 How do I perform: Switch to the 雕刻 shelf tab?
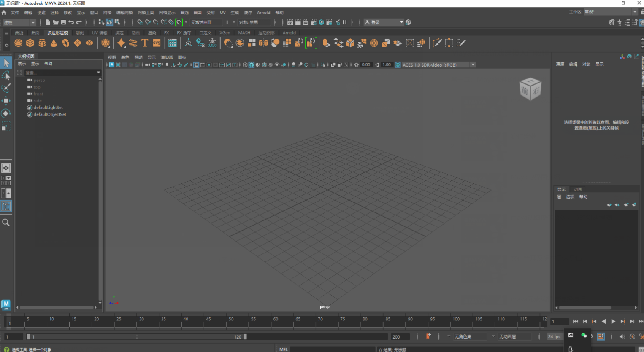(80, 33)
